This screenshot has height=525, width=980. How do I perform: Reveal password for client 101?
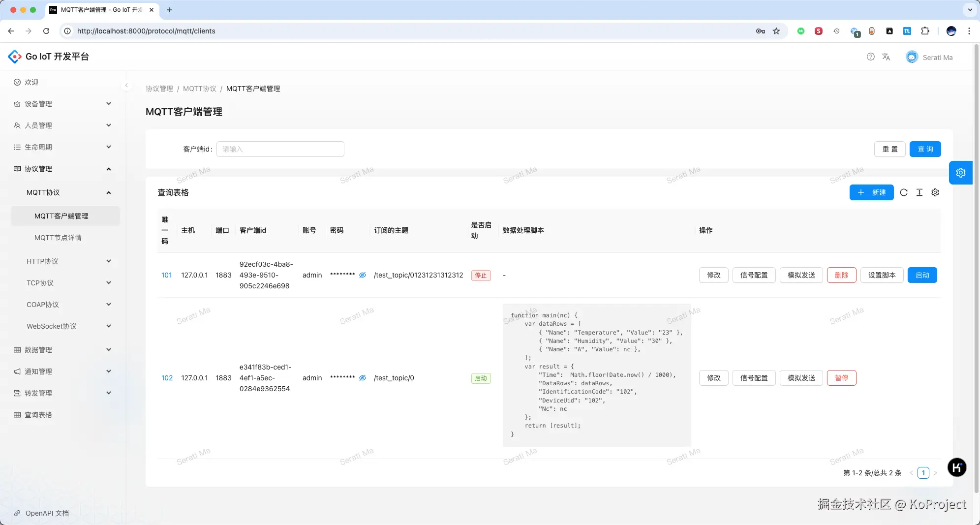pos(363,275)
